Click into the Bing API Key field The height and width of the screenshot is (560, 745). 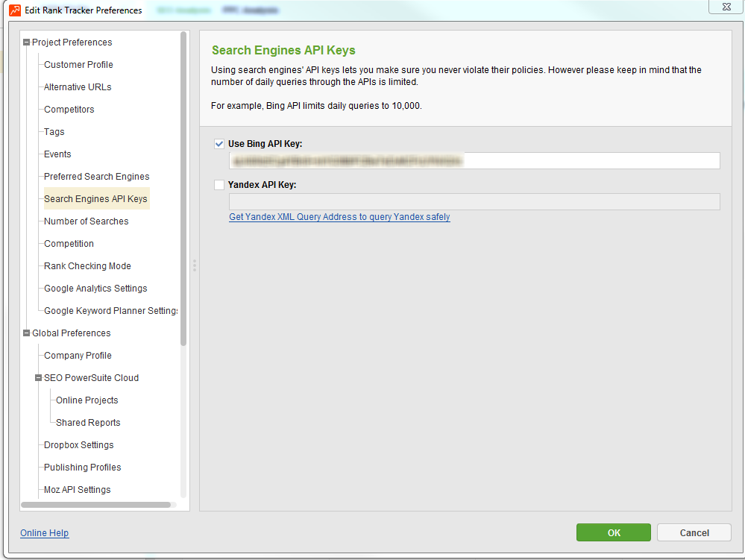[x=474, y=160]
